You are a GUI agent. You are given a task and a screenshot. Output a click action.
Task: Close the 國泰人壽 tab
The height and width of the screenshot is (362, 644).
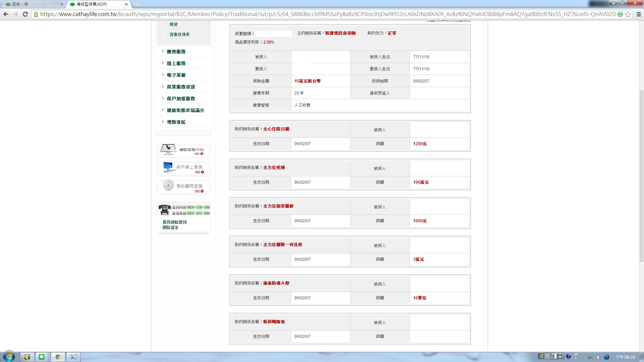(62, 4)
